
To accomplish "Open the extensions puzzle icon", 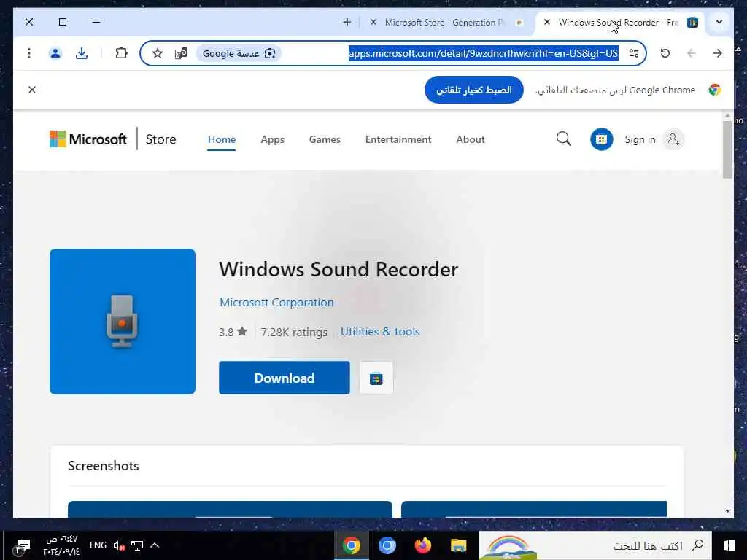I will 122,53.
